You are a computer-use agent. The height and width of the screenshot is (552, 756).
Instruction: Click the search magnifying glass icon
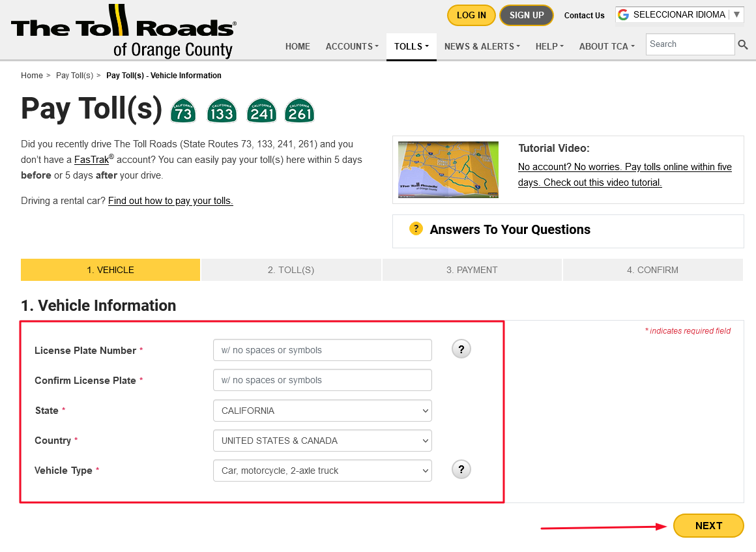click(743, 44)
